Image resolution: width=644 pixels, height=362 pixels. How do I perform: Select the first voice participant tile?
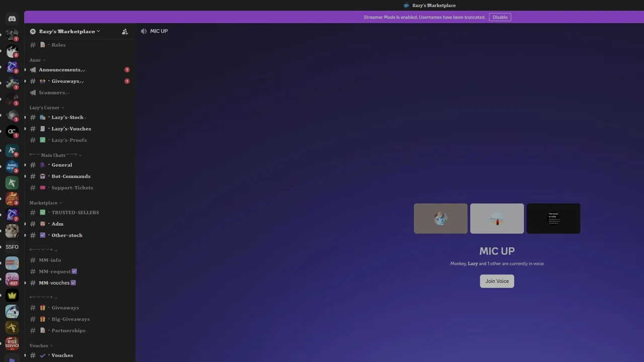point(441,218)
